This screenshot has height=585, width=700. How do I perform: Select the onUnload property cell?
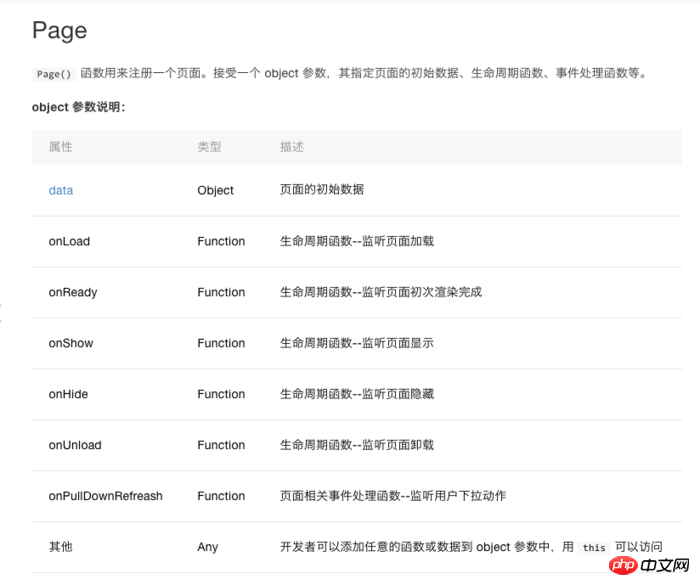75,445
